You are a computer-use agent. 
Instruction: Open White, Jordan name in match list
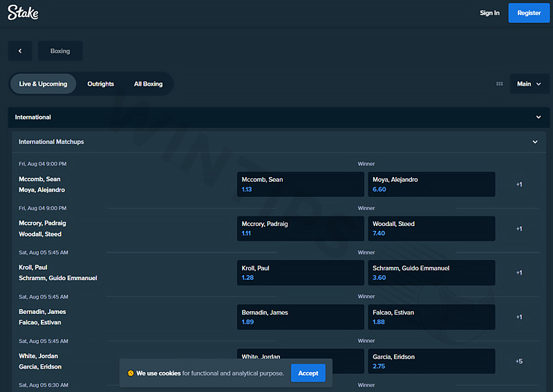click(38, 356)
